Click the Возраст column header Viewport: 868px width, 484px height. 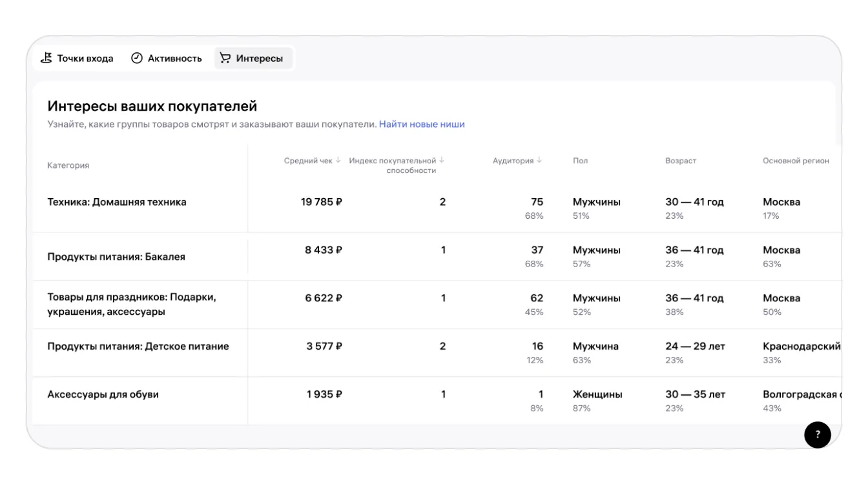(x=681, y=161)
